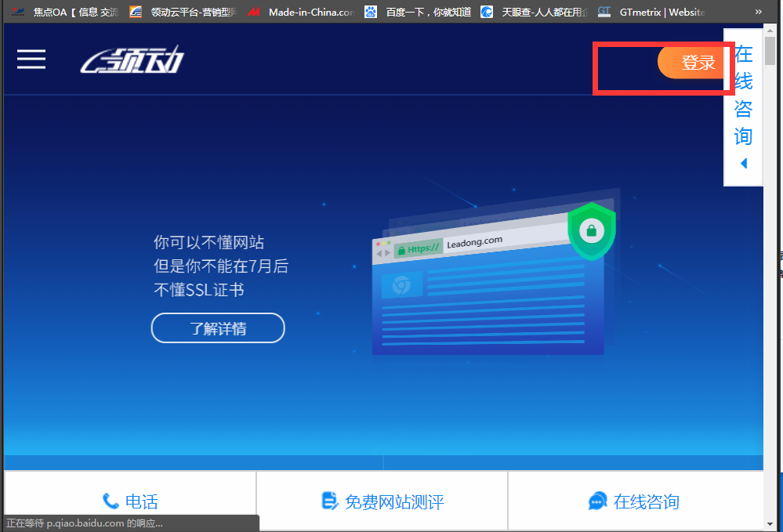Click the 领动云平台 bookmark favicon

click(x=135, y=12)
